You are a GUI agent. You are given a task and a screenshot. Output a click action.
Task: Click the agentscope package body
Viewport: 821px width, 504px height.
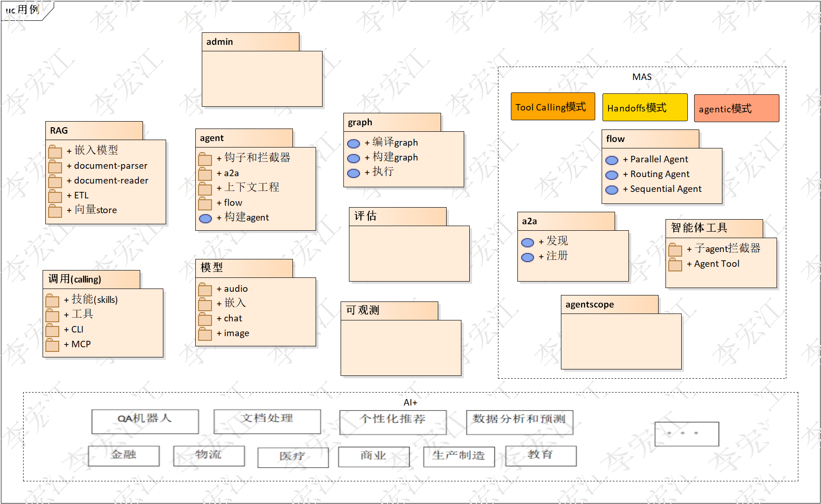coord(621,341)
